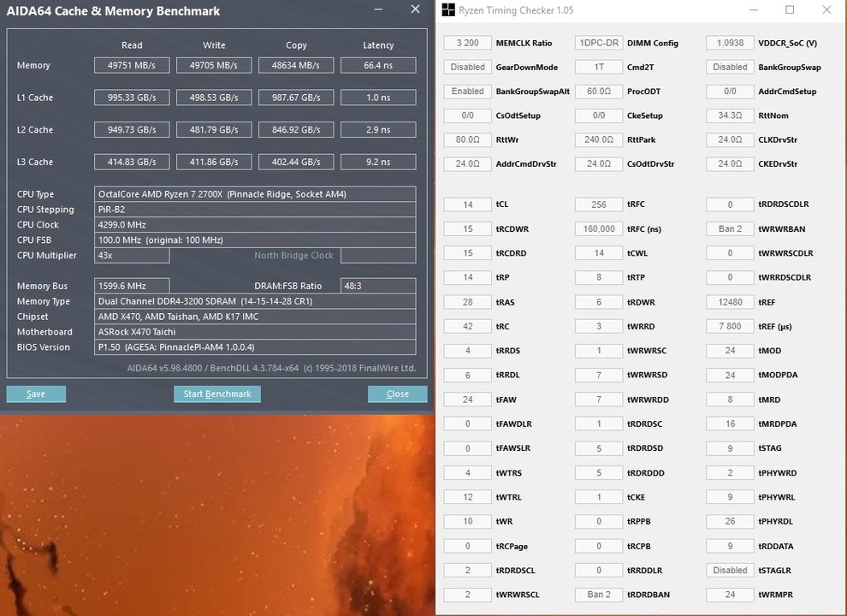Viewport: 847px width, 616px height.
Task: Click the RttWr value 80.0Ω
Action: tap(468, 139)
